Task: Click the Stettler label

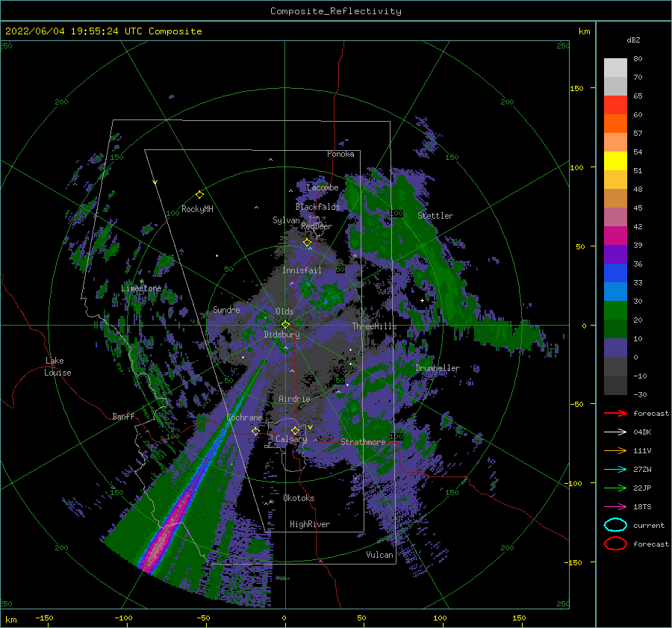Action: (x=435, y=216)
